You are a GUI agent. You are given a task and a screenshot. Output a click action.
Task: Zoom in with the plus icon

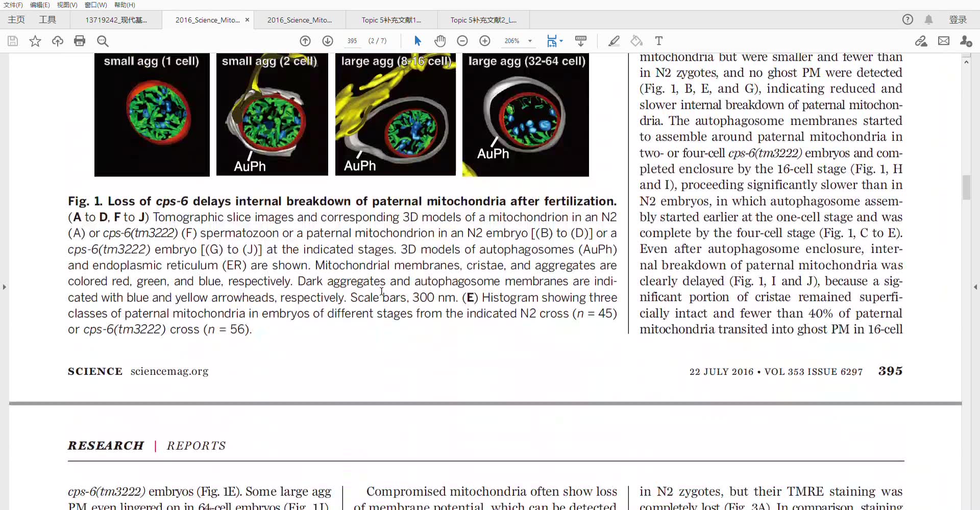pos(485,41)
